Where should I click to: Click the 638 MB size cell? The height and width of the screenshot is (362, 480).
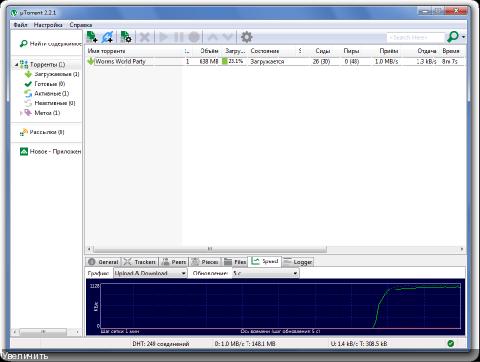click(x=209, y=62)
